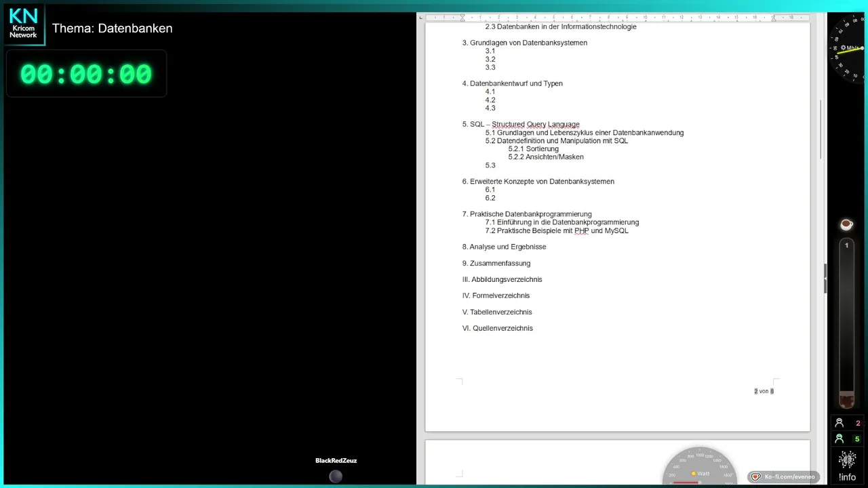868x488 pixels.
Task: Click the '6.2' subsection entry
Action: click(x=490, y=198)
